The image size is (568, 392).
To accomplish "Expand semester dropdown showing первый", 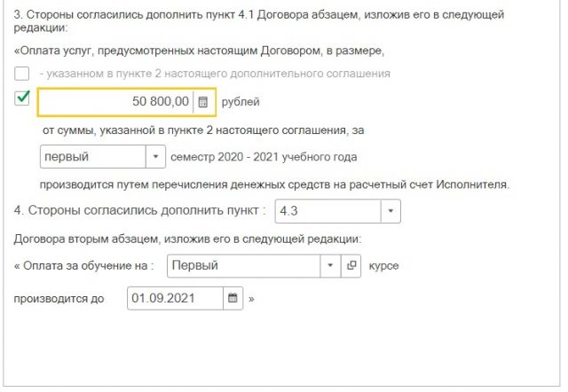I will point(156,157).
